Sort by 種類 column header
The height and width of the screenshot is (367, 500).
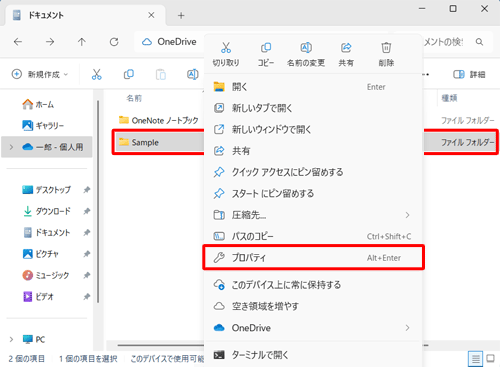tap(449, 98)
